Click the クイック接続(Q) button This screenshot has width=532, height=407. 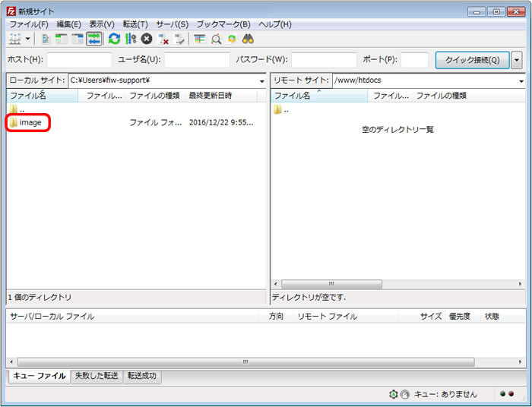[472, 60]
